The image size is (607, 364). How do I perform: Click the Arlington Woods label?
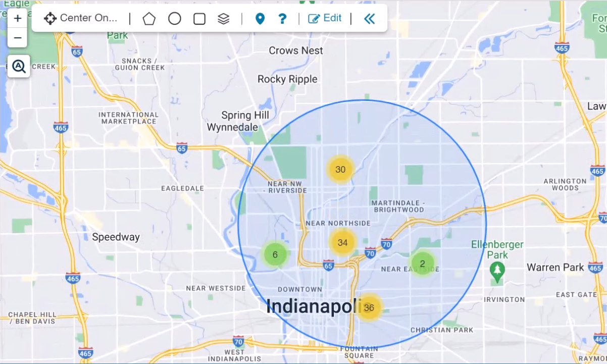pyautogui.click(x=565, y=184)
